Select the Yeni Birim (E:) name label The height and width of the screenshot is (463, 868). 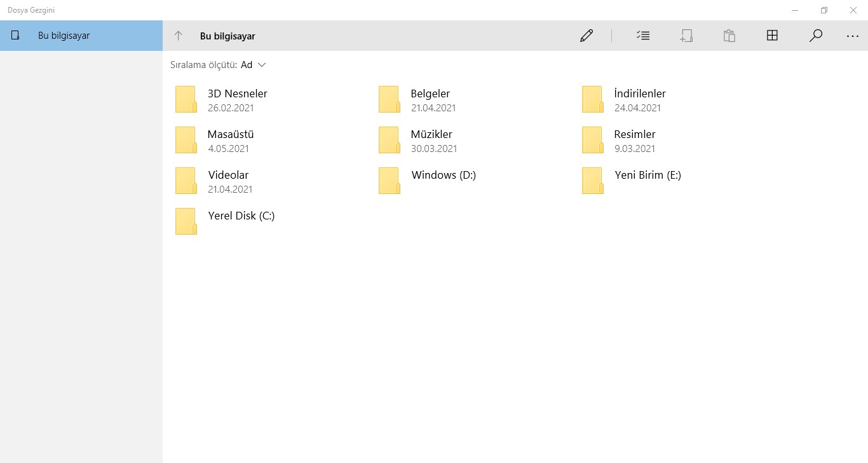pyautogui.click(x=648, y=175)
